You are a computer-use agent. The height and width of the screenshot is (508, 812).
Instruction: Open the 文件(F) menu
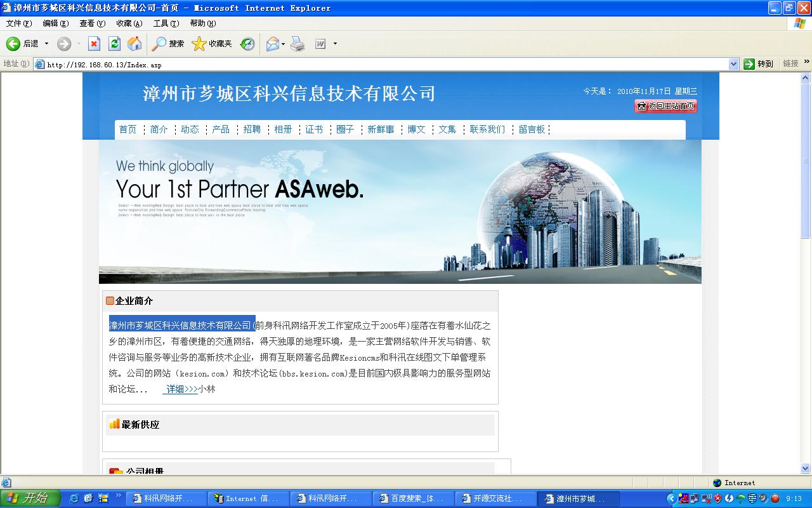click(x=19, y=23)
